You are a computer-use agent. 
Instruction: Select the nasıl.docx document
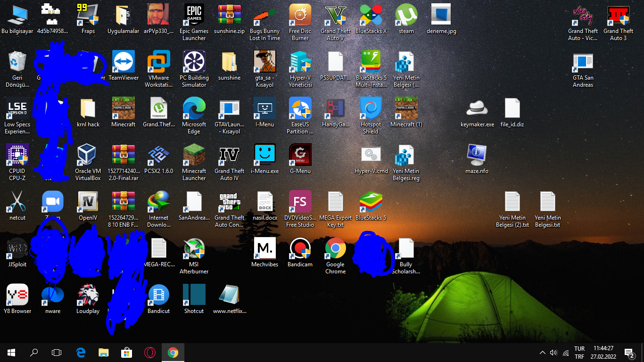click(x=265, y=206)
